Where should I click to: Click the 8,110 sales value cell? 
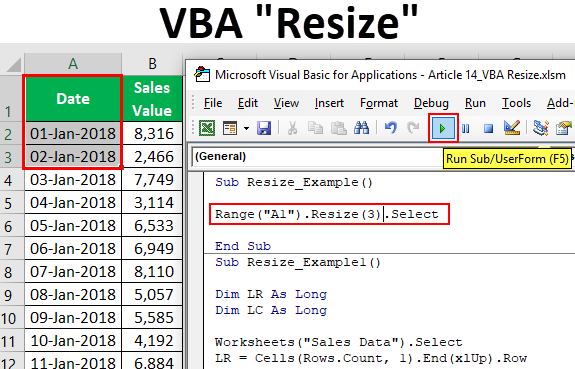point(152,272)
